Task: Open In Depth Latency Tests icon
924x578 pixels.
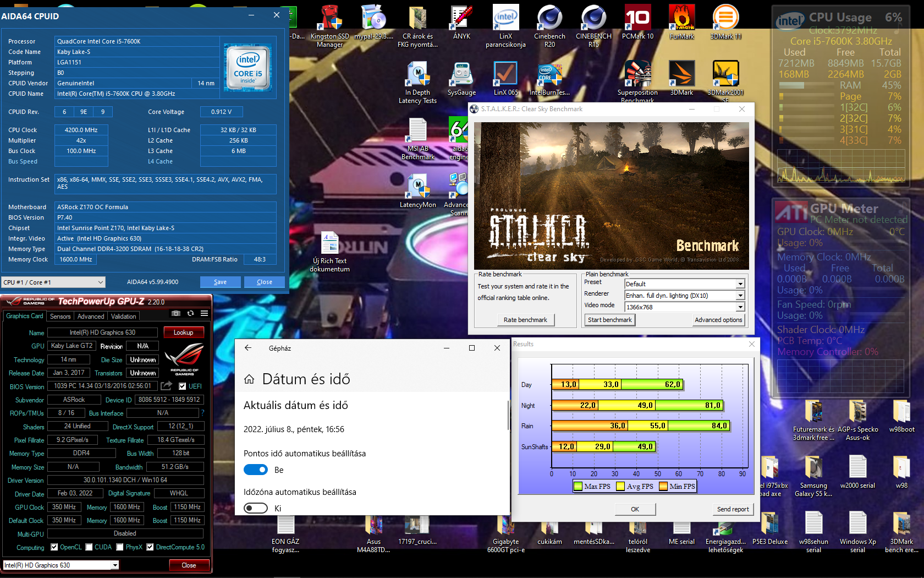Action: click(417, 81)
